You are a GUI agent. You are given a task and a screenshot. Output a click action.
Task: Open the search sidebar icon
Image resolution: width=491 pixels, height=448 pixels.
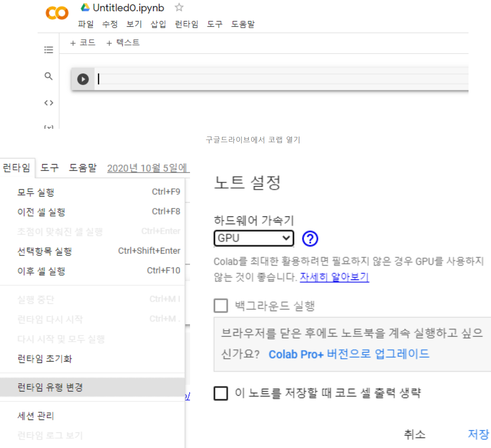pos(48,76)
